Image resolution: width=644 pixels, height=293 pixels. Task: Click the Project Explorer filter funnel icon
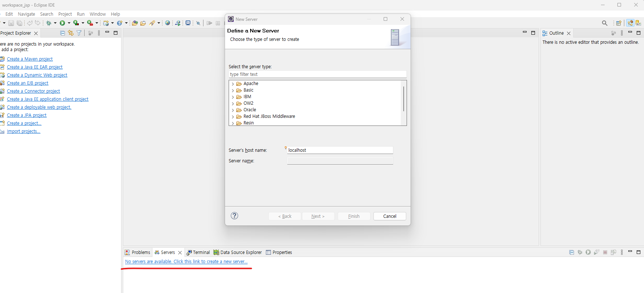pos(79,33)
